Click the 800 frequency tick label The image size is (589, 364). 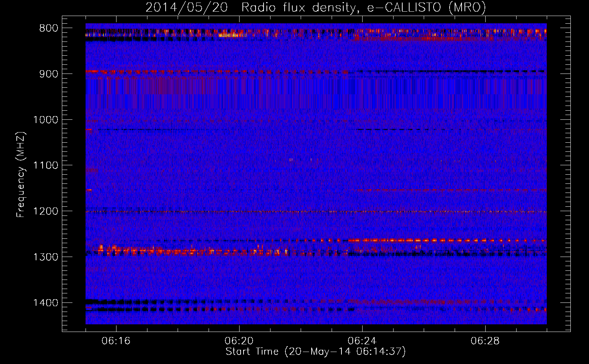(x=48, y=28)
